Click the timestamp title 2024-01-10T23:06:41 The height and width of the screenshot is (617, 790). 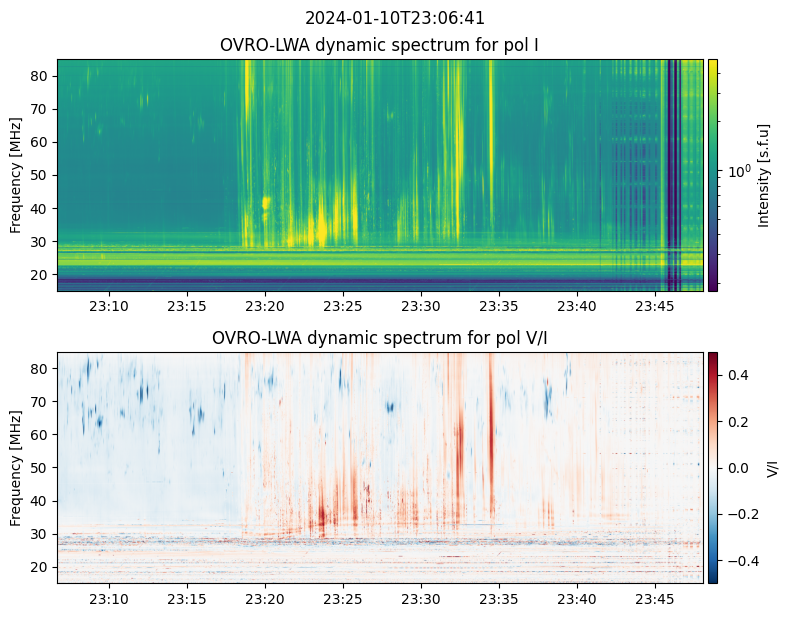coord(394,18)
